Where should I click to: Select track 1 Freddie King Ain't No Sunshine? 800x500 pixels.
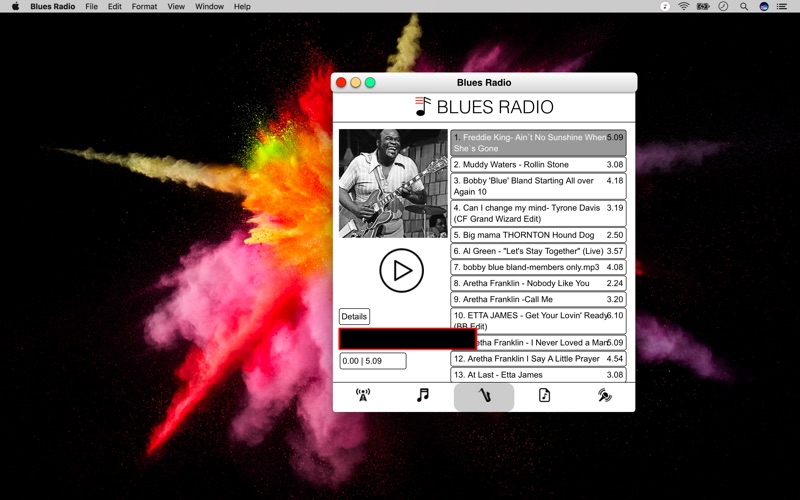538,143
